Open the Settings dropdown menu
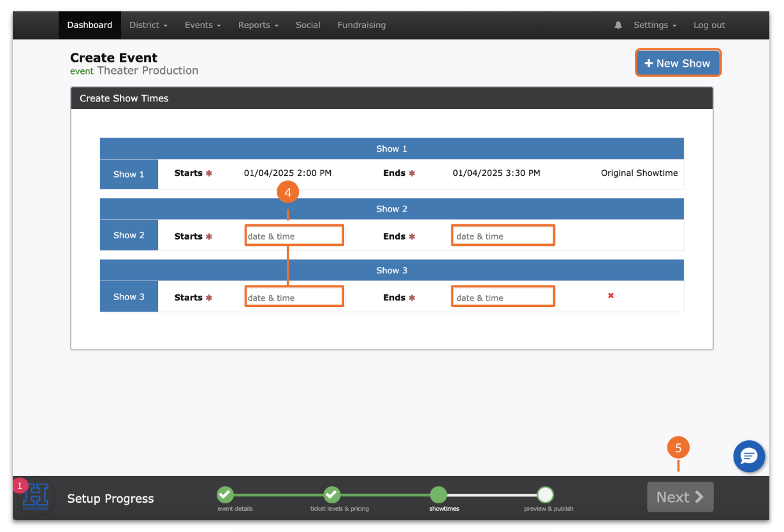The height and width of the screenshot is (532, 784). click(x=655, y=25)
